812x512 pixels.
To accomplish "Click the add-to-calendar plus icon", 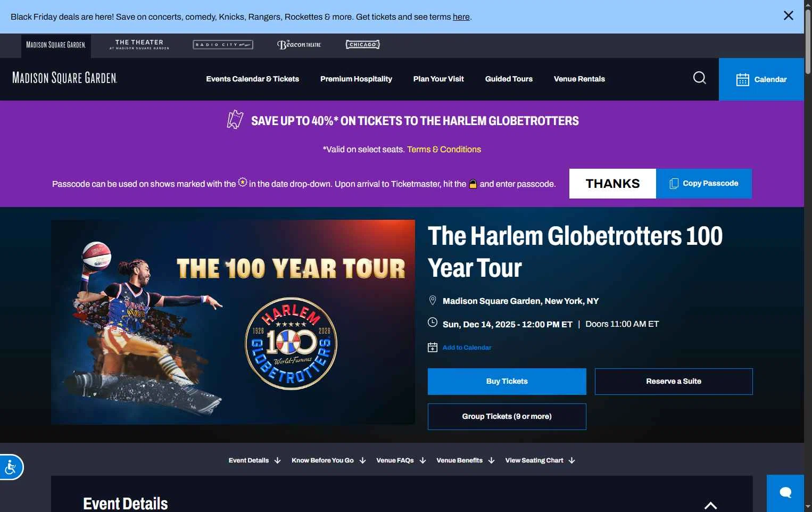I will [433, 348].
